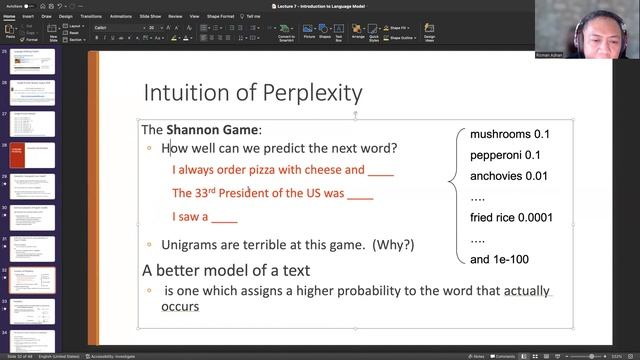Click the slide title 'Intuition of Perplexity'
The height and width of the screenshot is (360, 640).
[253, 93]
